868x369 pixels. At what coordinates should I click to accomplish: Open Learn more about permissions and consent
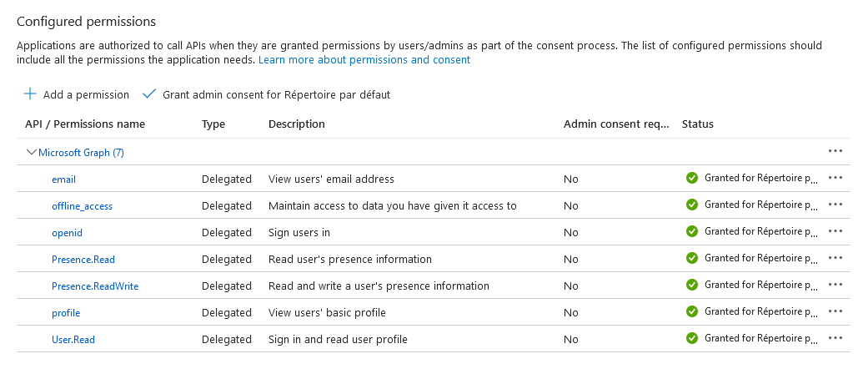(364, 60)
